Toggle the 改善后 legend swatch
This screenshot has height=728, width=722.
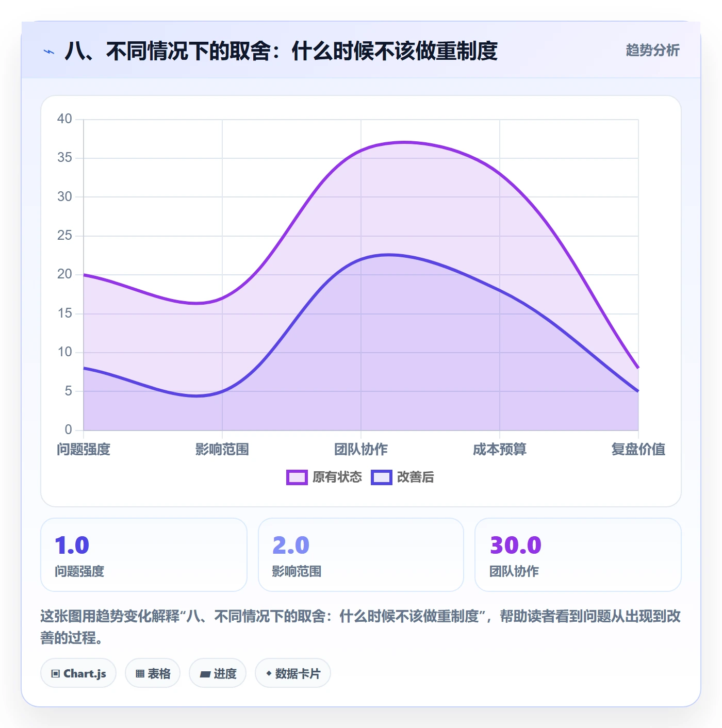pos(382,477)
